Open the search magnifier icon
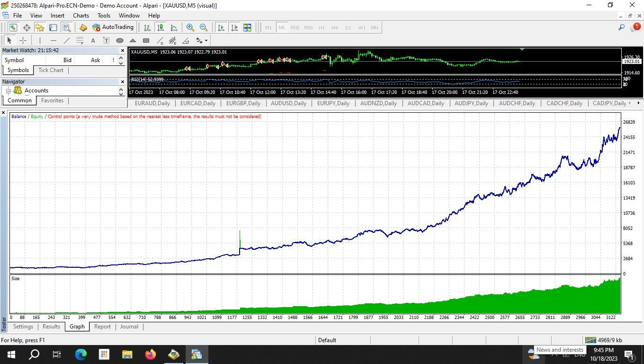 coord(621,27)
